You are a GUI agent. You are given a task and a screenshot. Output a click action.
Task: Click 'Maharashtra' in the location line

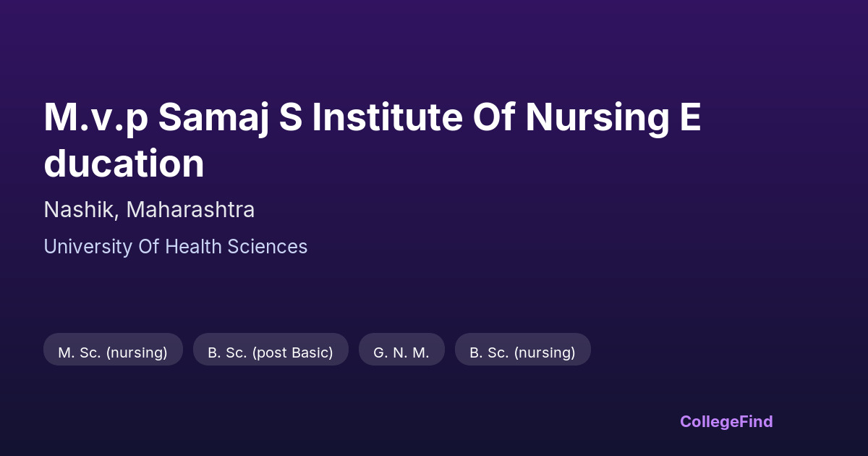(x=190, y=210)
